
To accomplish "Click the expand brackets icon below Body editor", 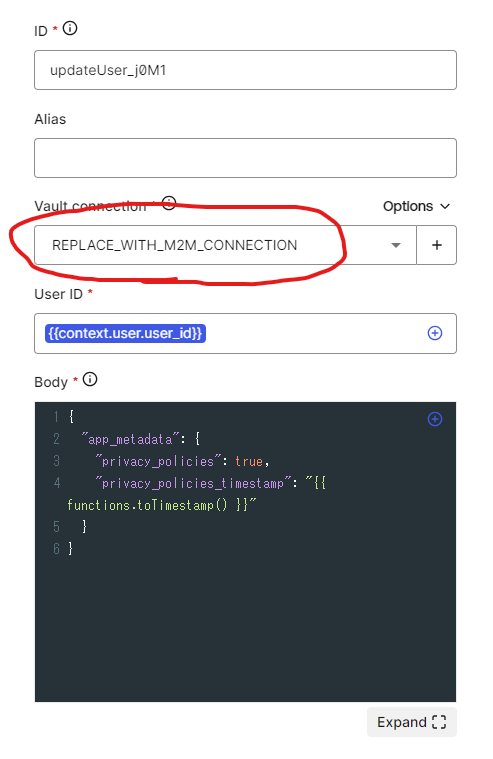I will point(439,722).
